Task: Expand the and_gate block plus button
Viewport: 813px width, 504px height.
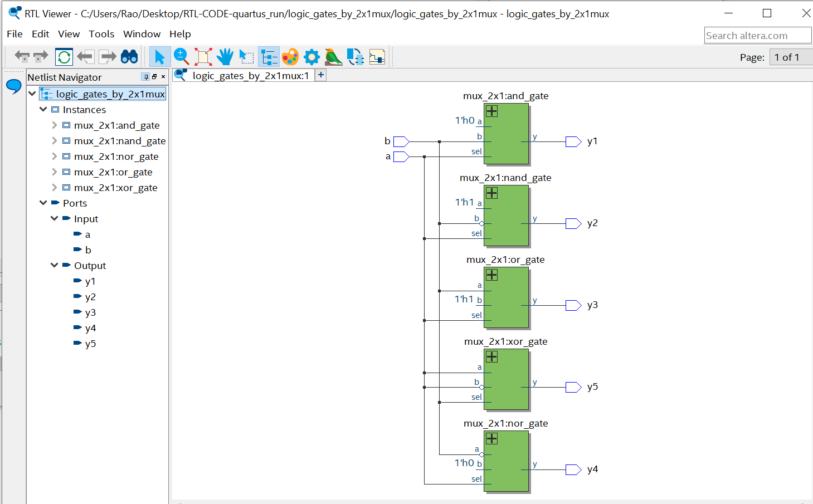Action: pyautogui.click(x=491, y=111)
